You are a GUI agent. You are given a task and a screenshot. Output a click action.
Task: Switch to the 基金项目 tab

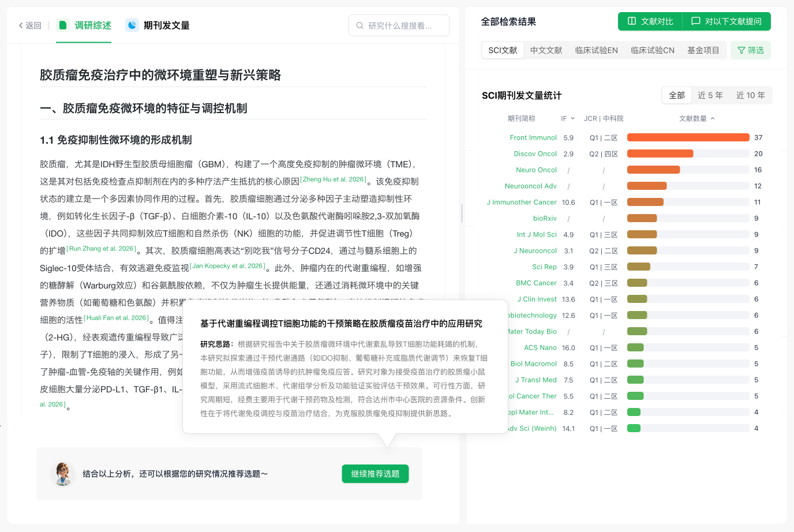click(x=703, y=50)
